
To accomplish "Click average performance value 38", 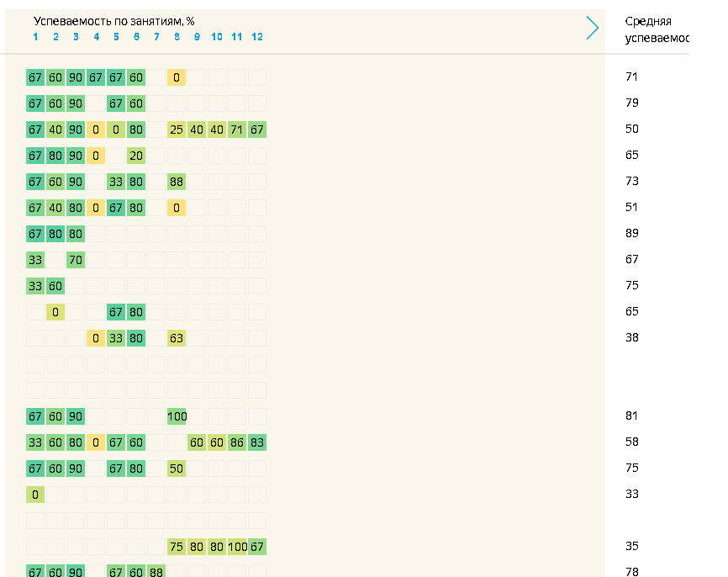I will coord(632,338).
